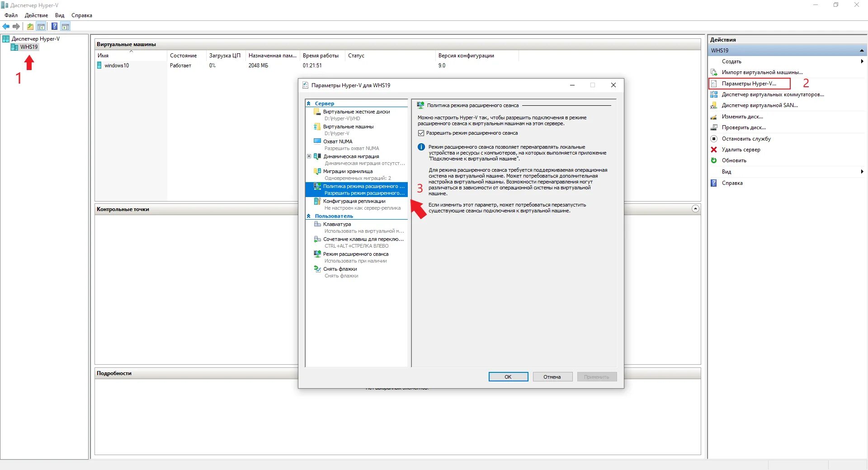The width and height of the screenshot is (868, 470).
Task: Collapse the WHS19 actions header arrow
Action: tap(862, 51)
